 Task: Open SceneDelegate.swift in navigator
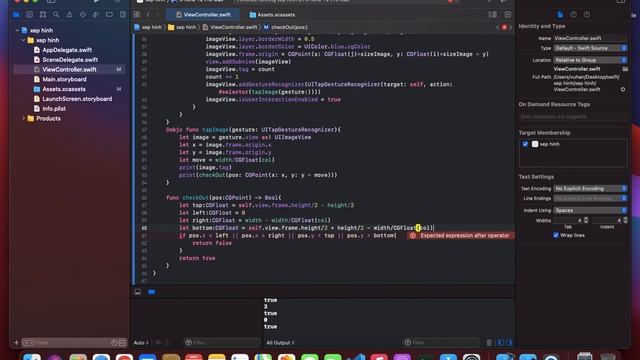(70, 60)
